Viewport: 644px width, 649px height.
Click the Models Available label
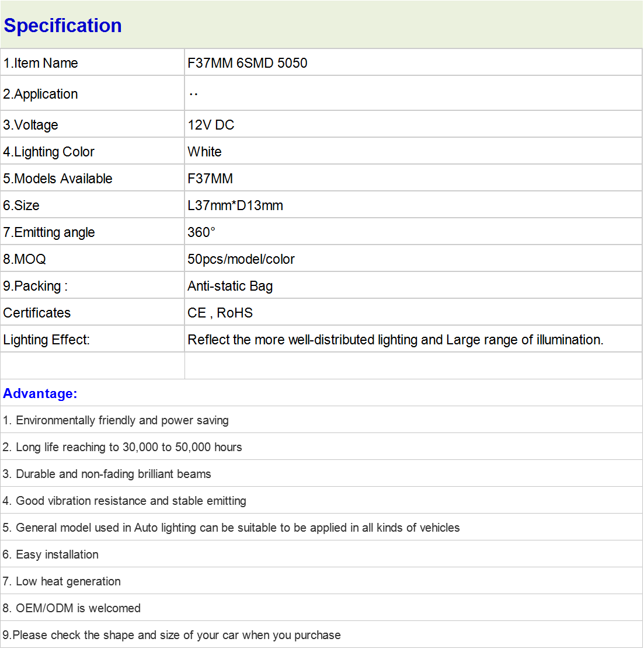coord(58,179)
